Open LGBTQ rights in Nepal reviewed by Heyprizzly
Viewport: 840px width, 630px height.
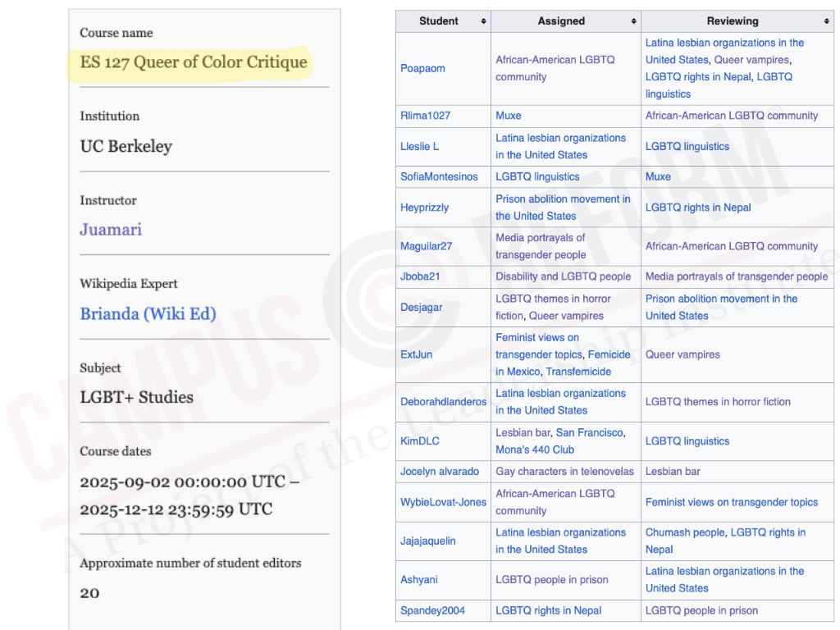(698, 208)
